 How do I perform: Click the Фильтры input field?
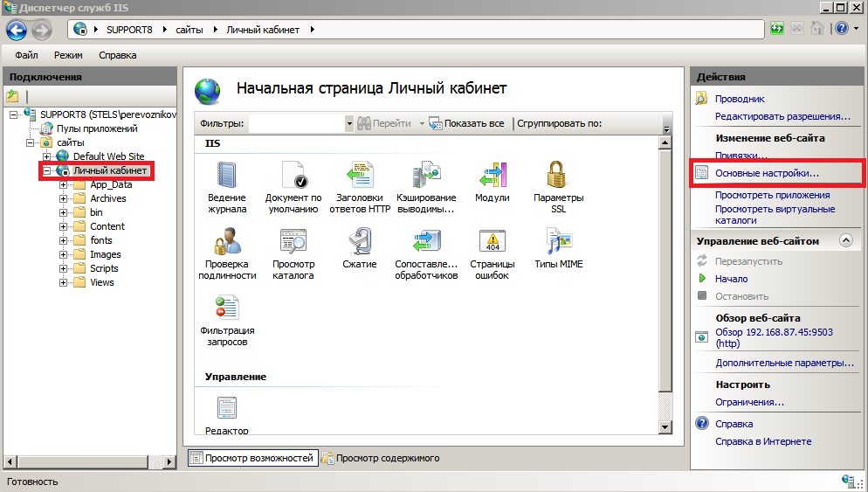(x=297, y=123)
